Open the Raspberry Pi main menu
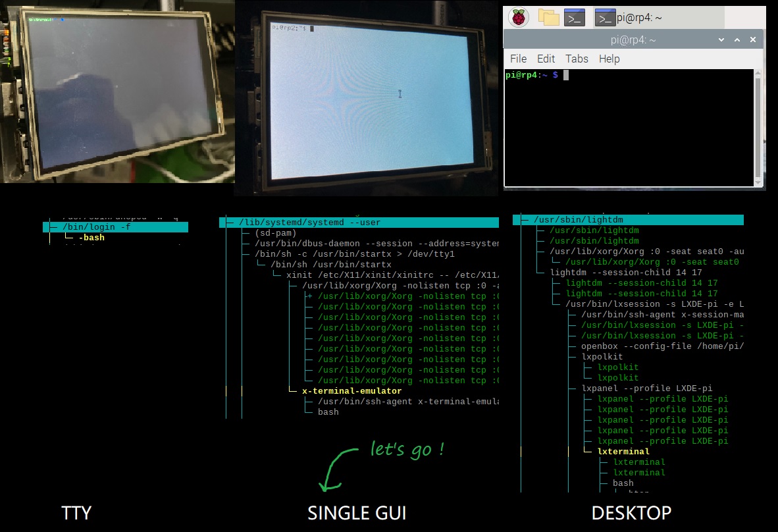Image resolution: width=778 pixels, height=532 pixels. point(520,17)
